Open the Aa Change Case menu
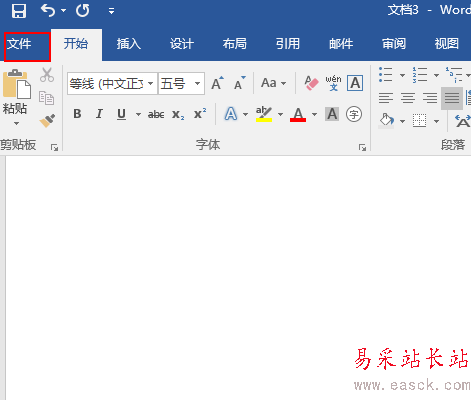Screen dimensions: 471x400 tap(273, 83)
